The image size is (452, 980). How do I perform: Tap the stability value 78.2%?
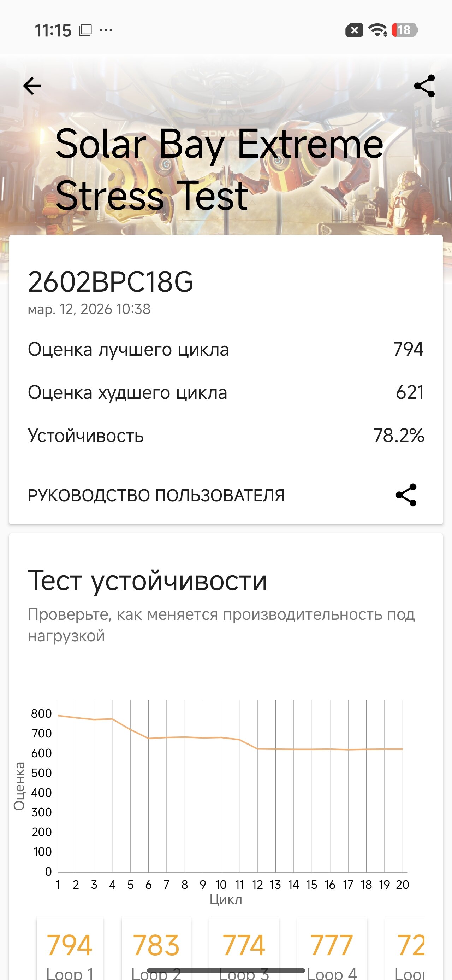399,436
